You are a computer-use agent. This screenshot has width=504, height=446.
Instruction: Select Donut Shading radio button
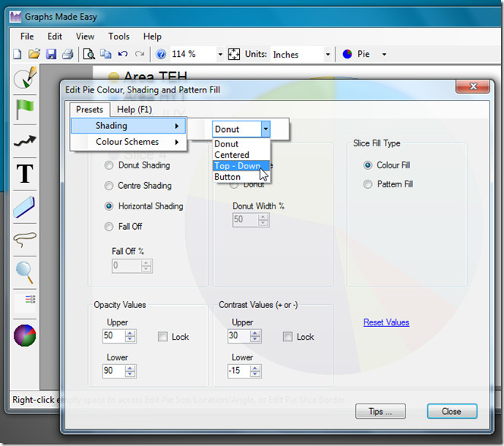[x=109, y=165]
